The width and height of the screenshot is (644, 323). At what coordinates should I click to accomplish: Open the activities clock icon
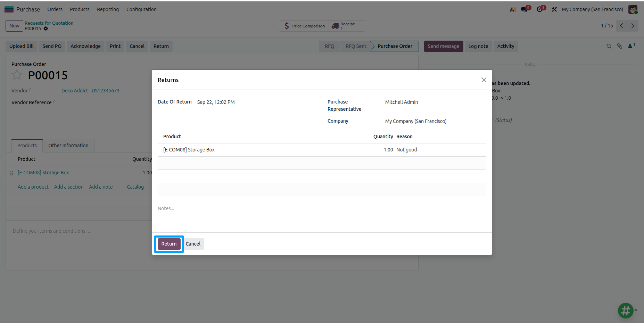[540, 9]
